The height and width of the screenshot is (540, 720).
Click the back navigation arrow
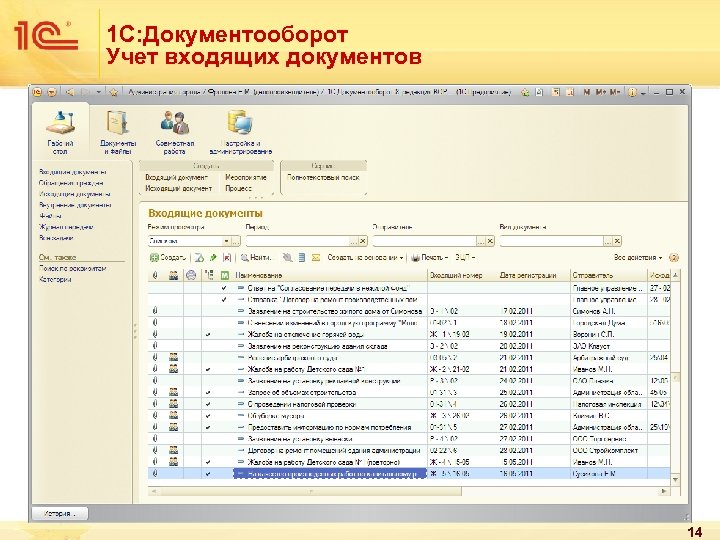[70, 92]
